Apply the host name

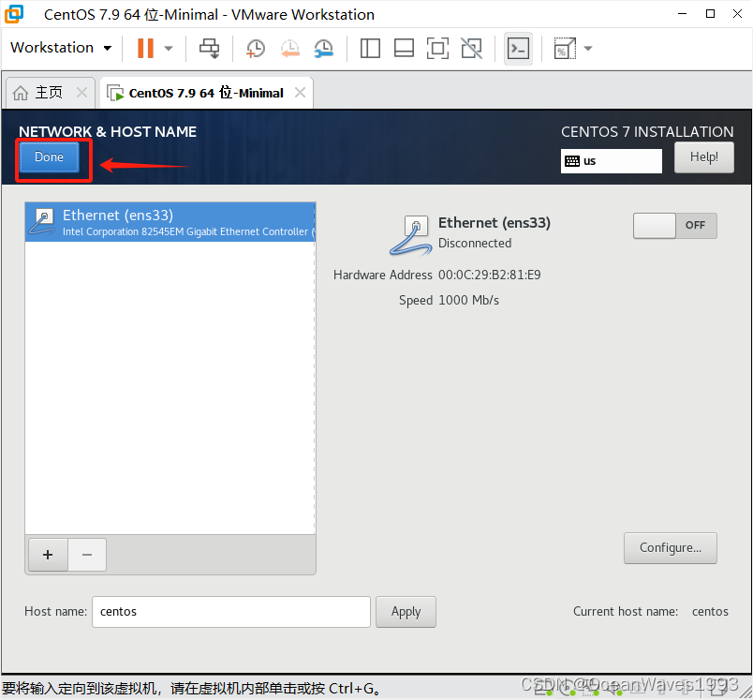click(406, 612)
